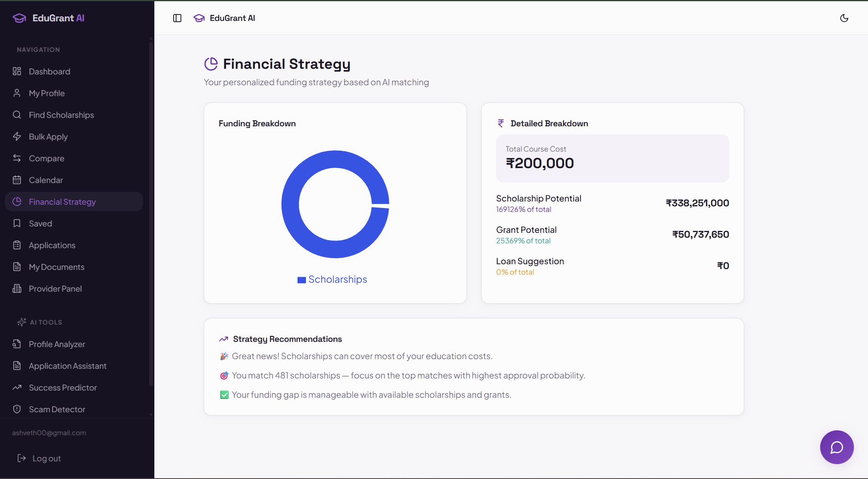
Task: Click the Dashboard grid icon
Action: click(17, 71)
